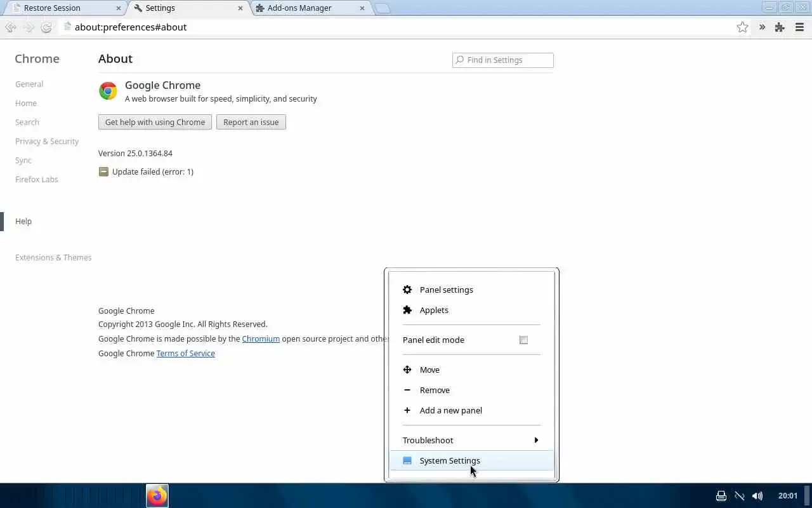This screenshot has height=508, width=812.
Task: Click the Forward arrow in the browser toolbar
Action: (x=29, y=27)
